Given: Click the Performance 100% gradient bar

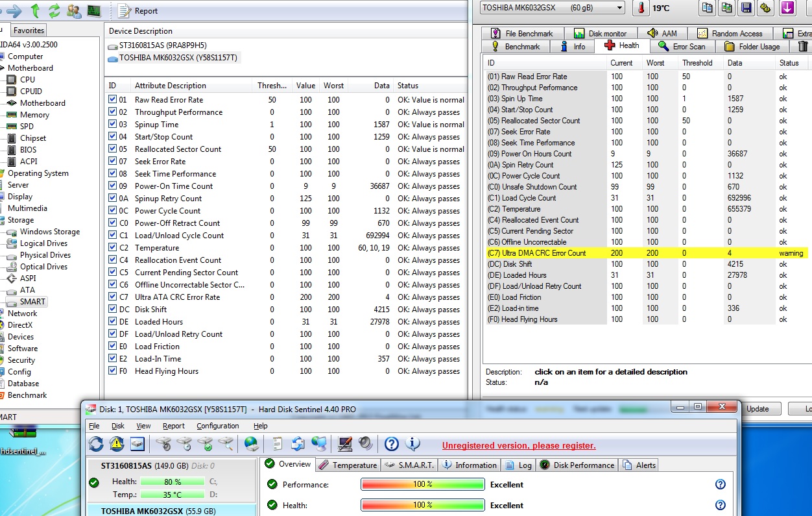Looking at the screenshot, I should (x=422, y=485).
